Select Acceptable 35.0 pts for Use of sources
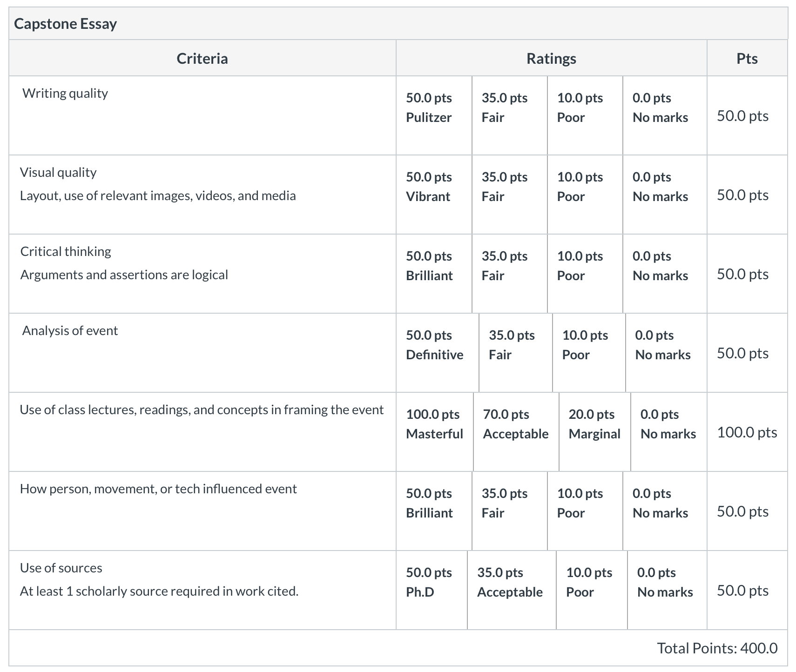Screen dimensions: 796x672 [512, 590]
